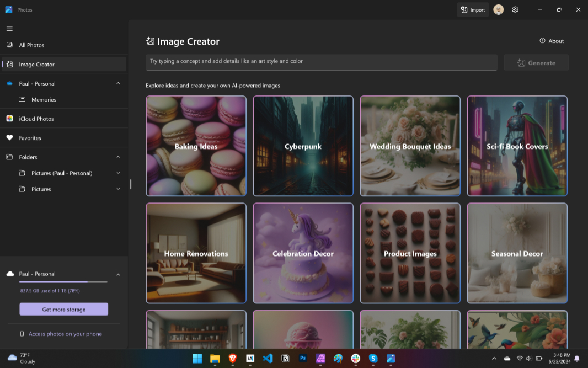The width and height of the screenshot is (588, 368).
Task: Click the Image Creator page heading
Action: coord(188,41)
